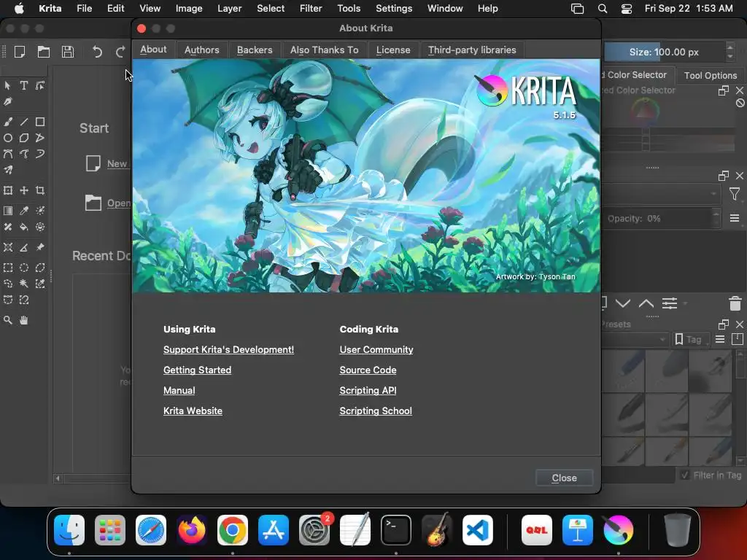This screenshot has width=747, height=560.
Task: Open the Third-party libraries tab
Action: click(472, 50)
